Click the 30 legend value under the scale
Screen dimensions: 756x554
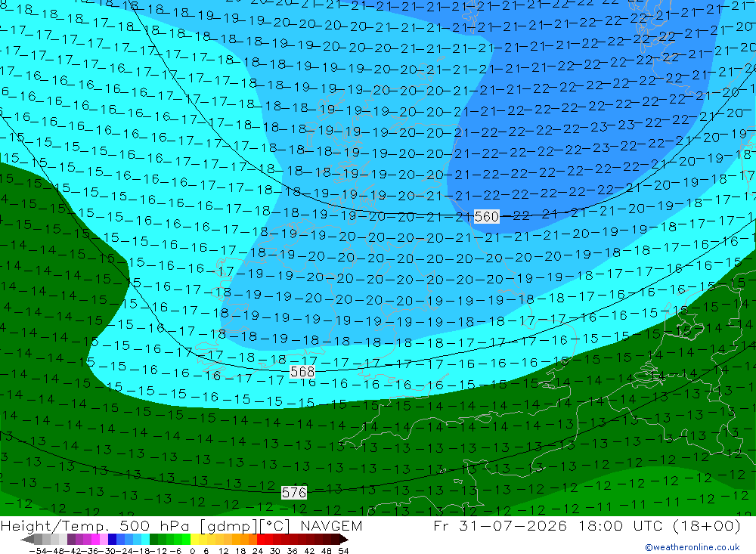point(275,551)
